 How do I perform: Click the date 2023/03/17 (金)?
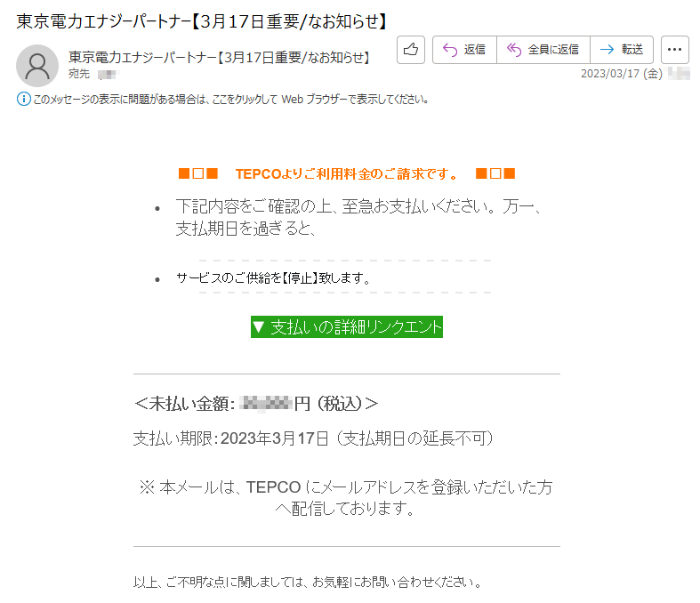point(622,74)
